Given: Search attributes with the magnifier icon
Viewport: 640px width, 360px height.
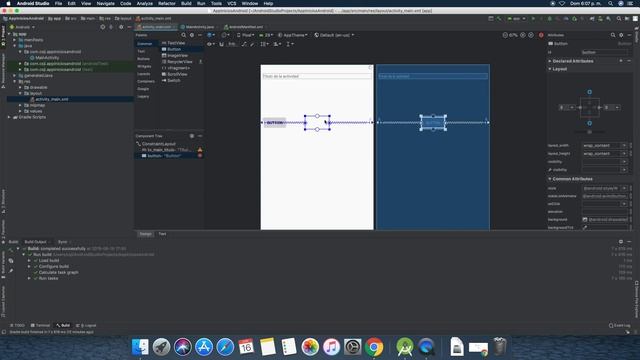Looking at the screenshot, I should pos(613,35).
